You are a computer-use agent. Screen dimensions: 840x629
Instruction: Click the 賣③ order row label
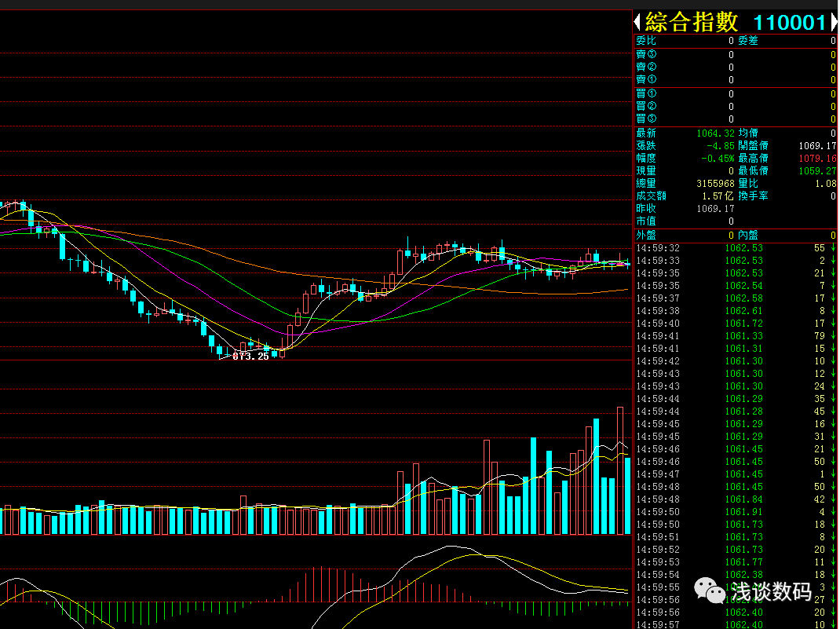coord(646,55)
